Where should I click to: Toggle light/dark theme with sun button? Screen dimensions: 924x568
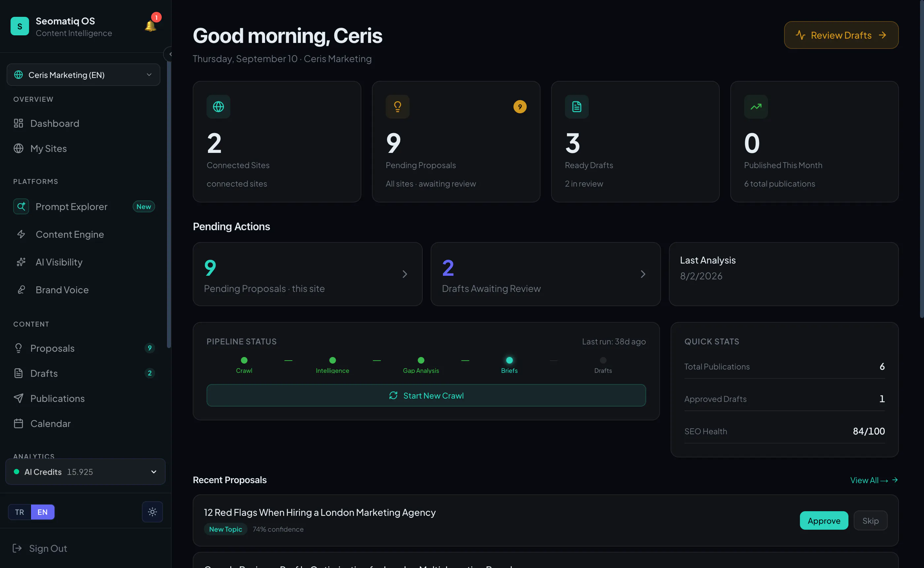(x=152, y=512)
